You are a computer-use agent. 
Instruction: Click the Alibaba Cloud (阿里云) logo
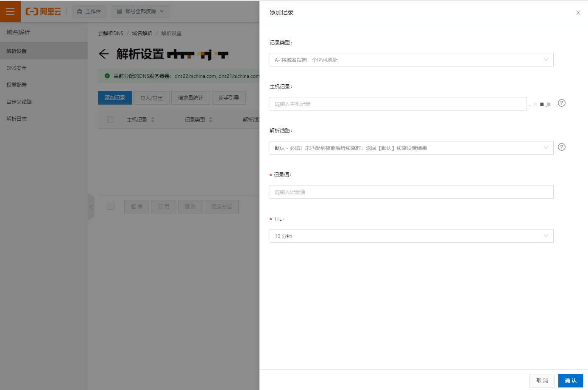click(x=44, y=11)
